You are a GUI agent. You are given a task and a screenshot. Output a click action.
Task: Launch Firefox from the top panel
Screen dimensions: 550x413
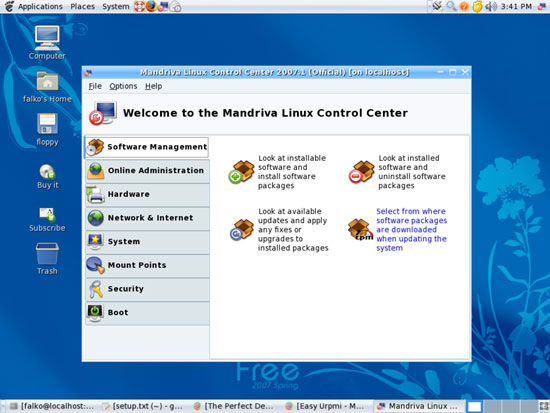click(151, 6)
